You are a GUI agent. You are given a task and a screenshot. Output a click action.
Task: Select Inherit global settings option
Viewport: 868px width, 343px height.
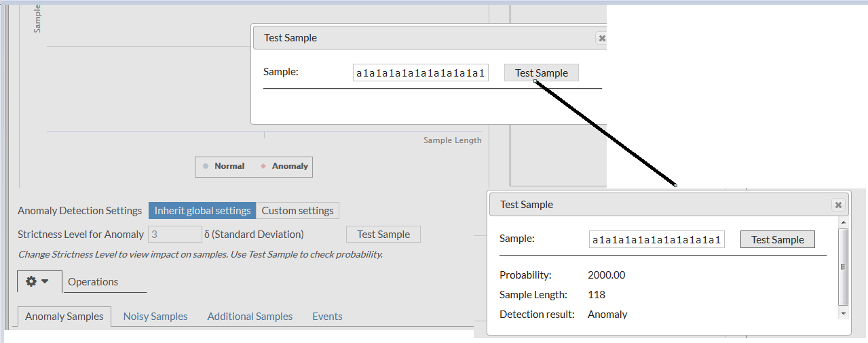pos(202,211)
